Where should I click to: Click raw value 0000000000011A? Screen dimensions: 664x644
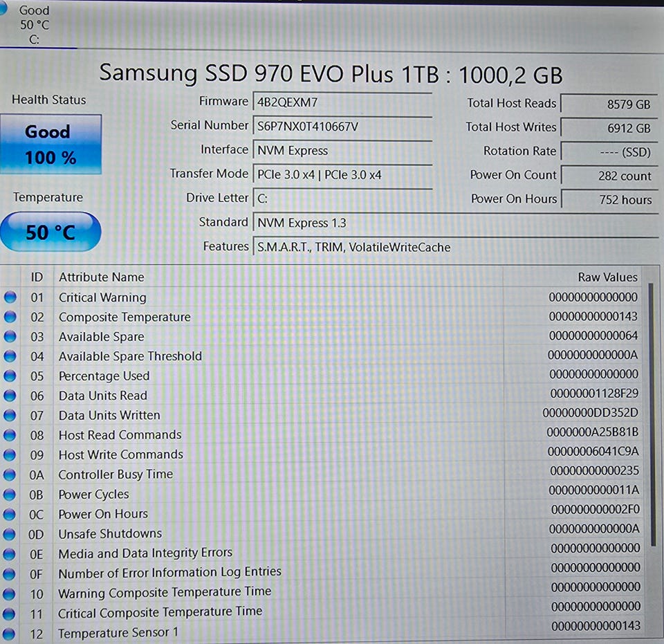[x=594, y=490]
